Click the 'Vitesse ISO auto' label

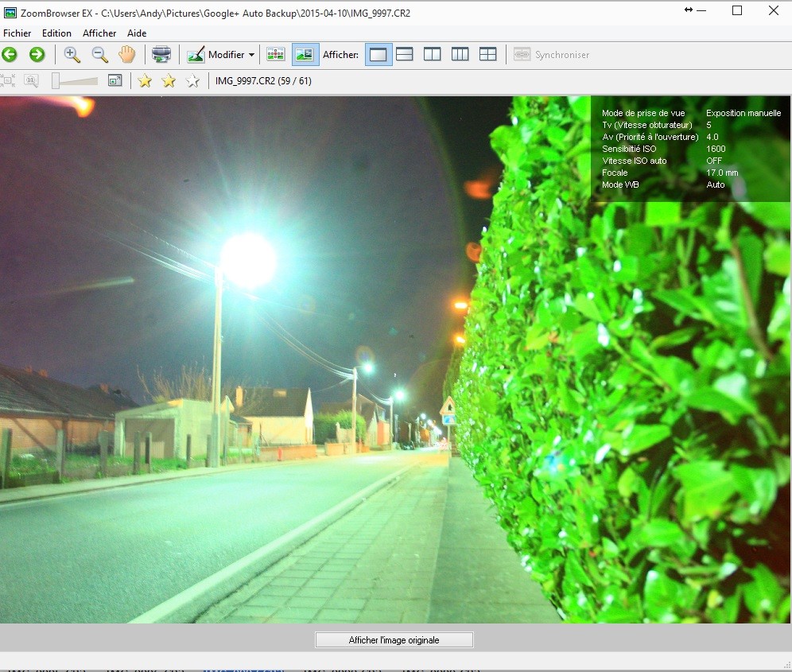(635, 161)
